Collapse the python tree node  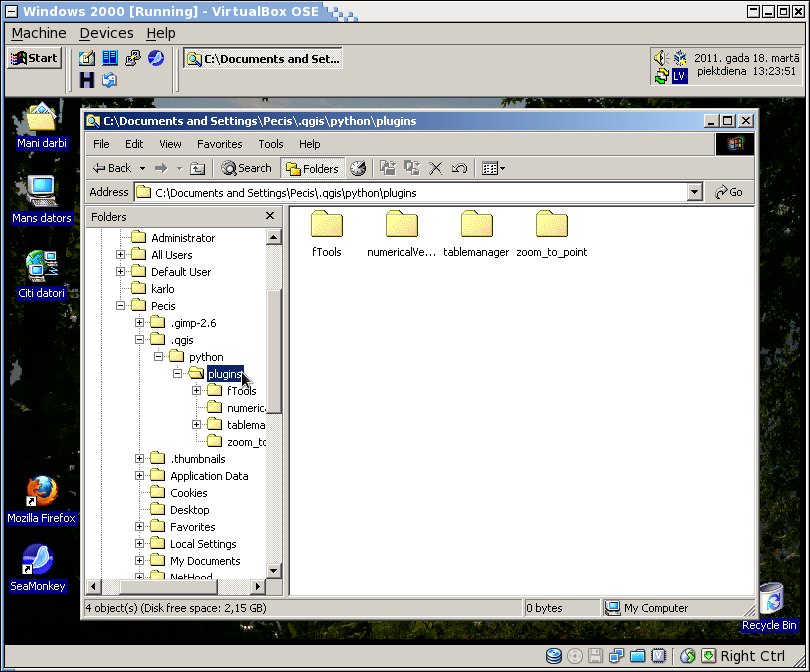click(159, 356)
